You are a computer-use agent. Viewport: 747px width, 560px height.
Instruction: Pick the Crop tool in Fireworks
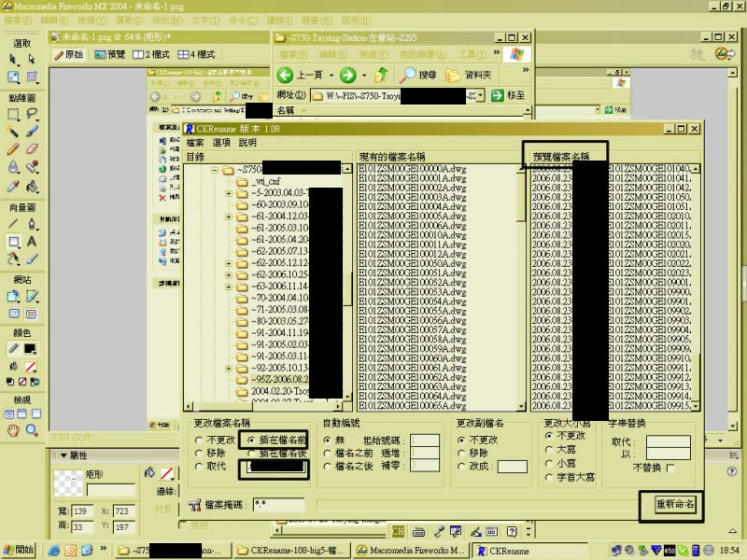[32, 77]
